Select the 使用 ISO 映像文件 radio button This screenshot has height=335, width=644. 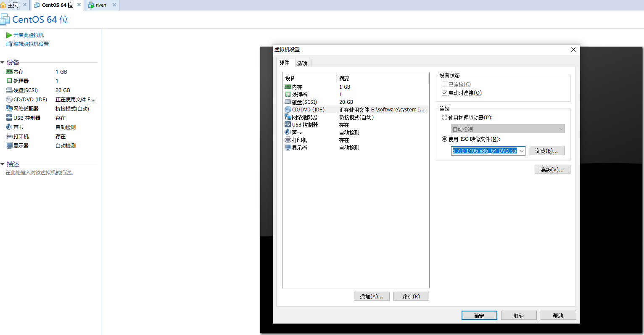coord(444,139)
